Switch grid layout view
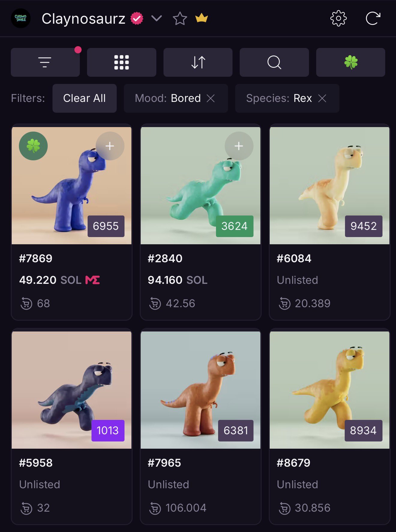The width and height of the screenshot is (396, 532). pos(121,62)
